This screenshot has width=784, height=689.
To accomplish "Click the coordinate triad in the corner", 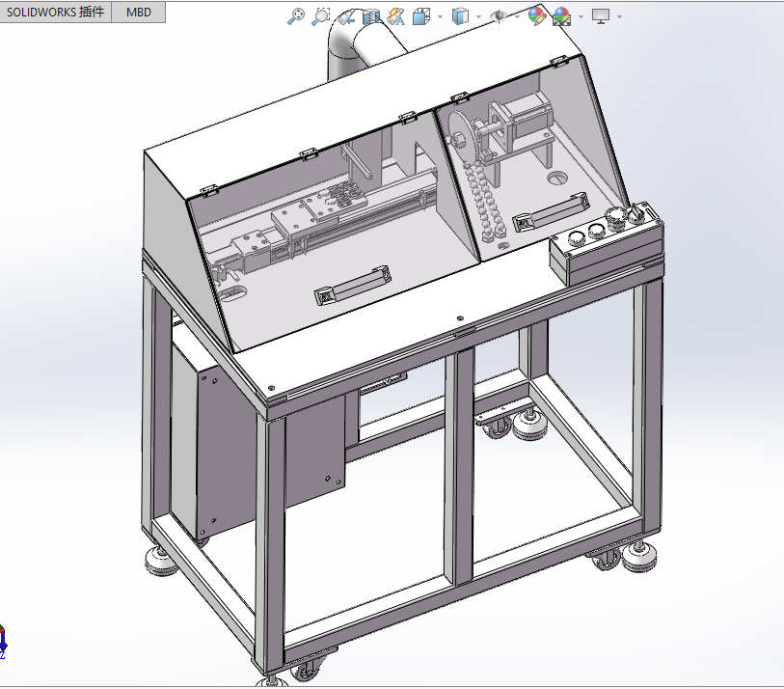I will coord(3,642).
